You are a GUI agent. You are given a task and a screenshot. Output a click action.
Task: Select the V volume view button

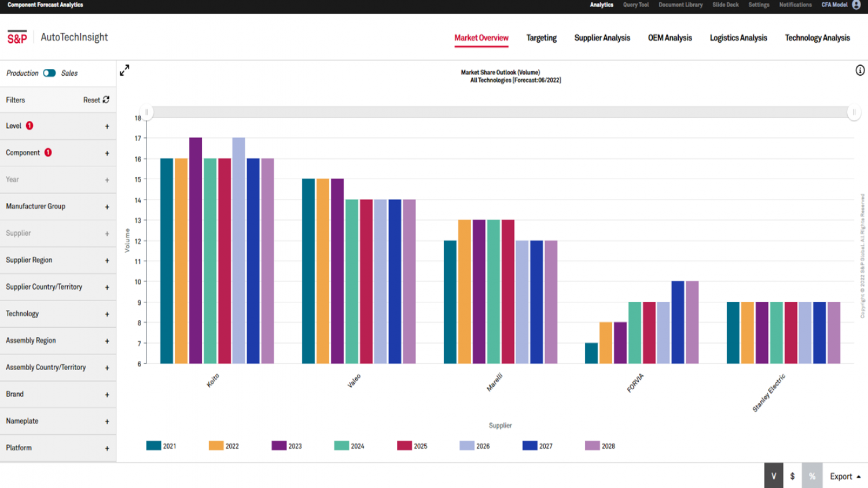pyautogui.click(x=774, y=476)
